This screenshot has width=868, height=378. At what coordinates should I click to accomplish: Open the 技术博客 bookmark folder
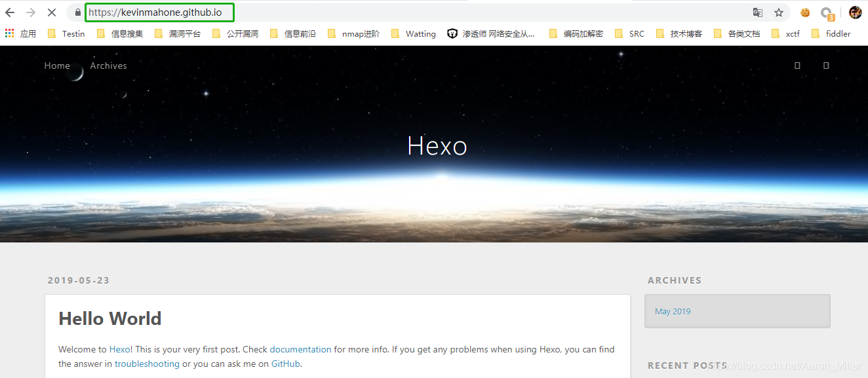tap(679, 33)
